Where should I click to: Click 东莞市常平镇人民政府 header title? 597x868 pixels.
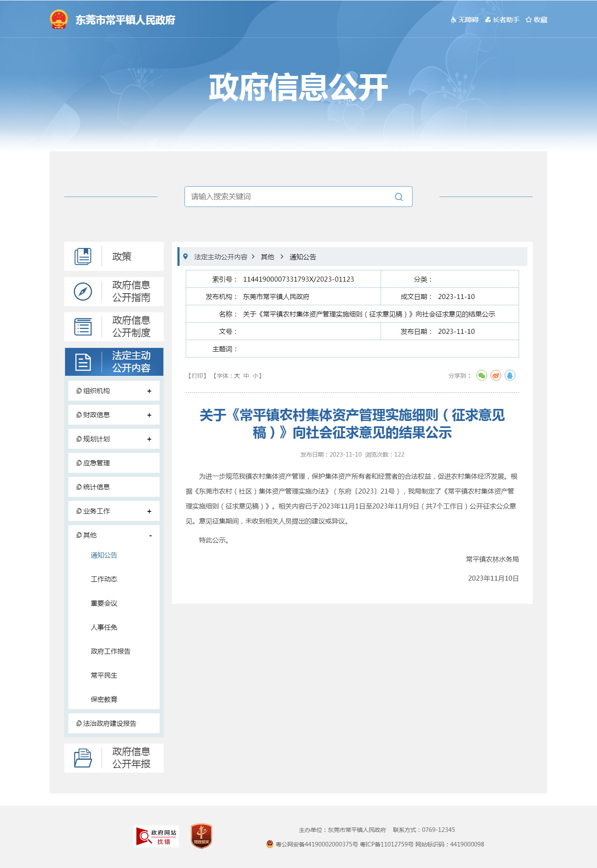125,20
